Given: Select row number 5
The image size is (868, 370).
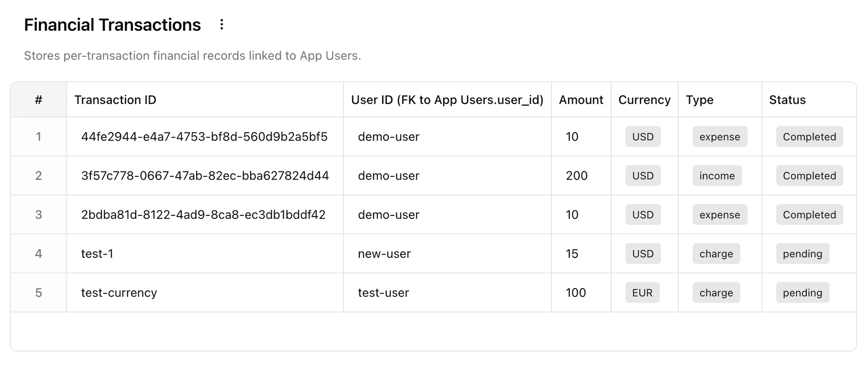Looking at the screenshot, I should tap(39, 293).
